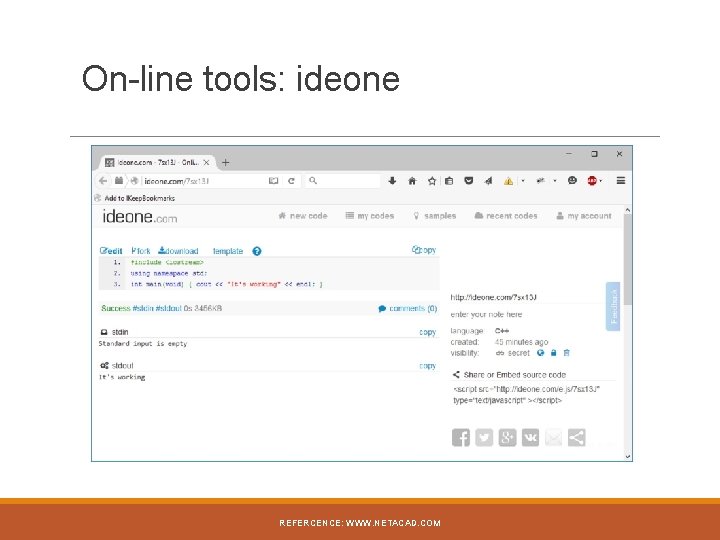Screen dimensions: 720x540
Task: Click the vertical scrollbar thumb
Action: point(628,259)
